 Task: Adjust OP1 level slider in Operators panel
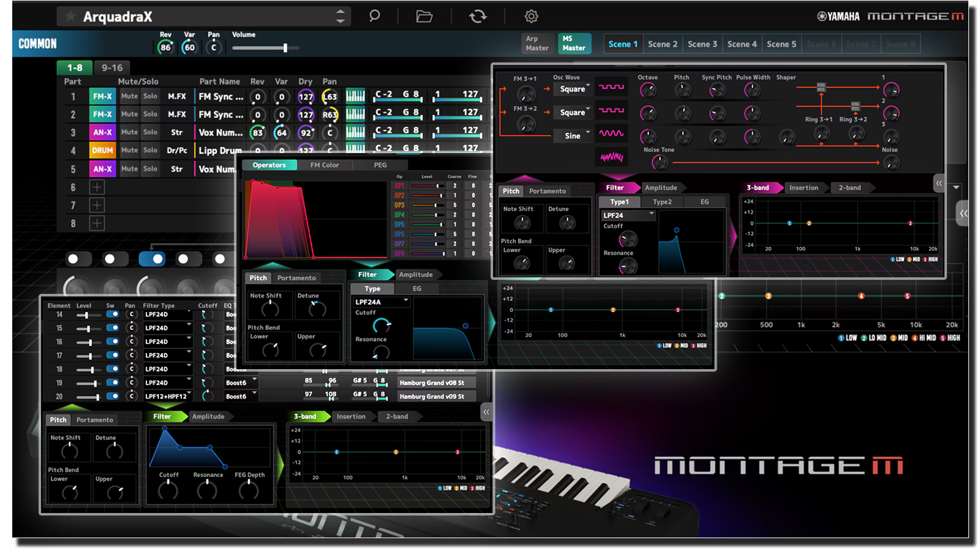pos(428,186)
